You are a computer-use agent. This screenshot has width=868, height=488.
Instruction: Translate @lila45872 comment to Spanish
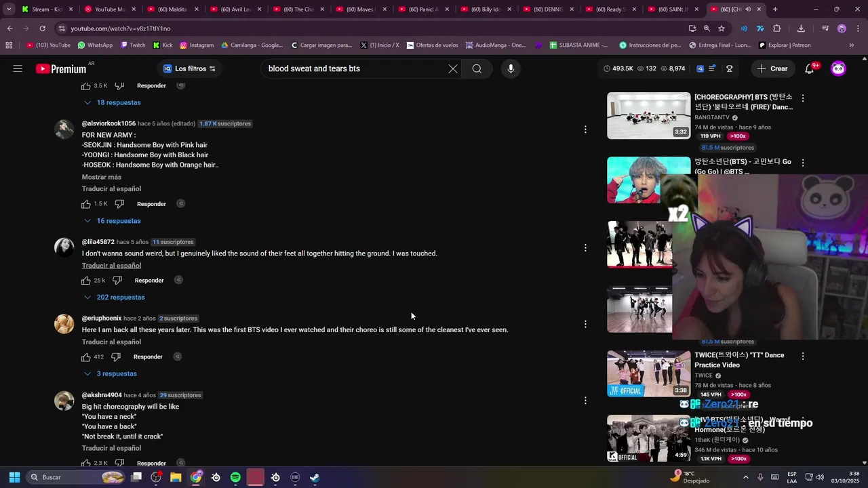click(111, 266)
